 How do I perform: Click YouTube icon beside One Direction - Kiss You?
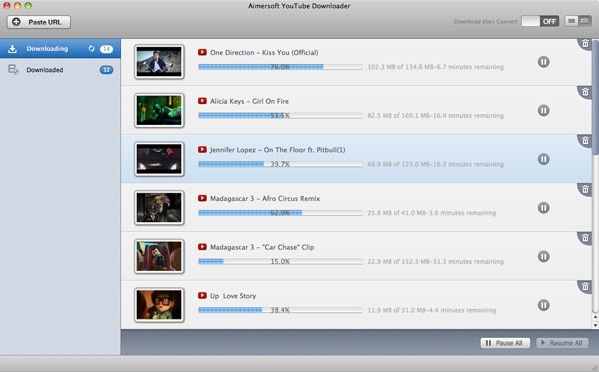tap(202, 52)
